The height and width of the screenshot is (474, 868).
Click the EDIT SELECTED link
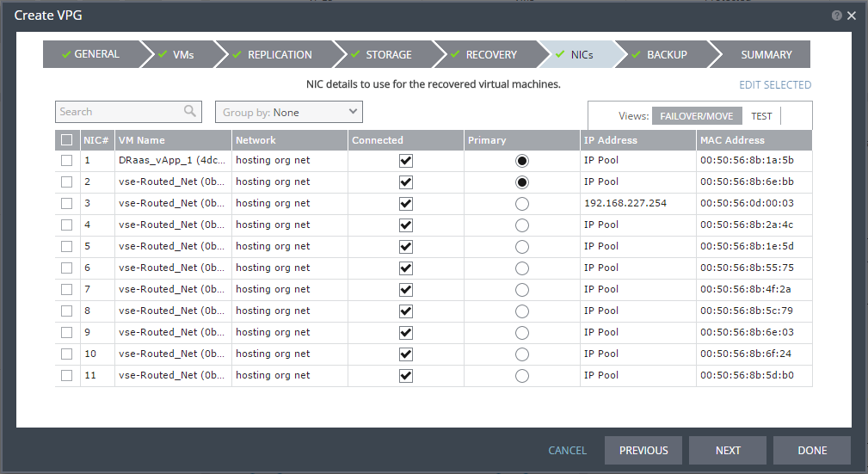775,84
